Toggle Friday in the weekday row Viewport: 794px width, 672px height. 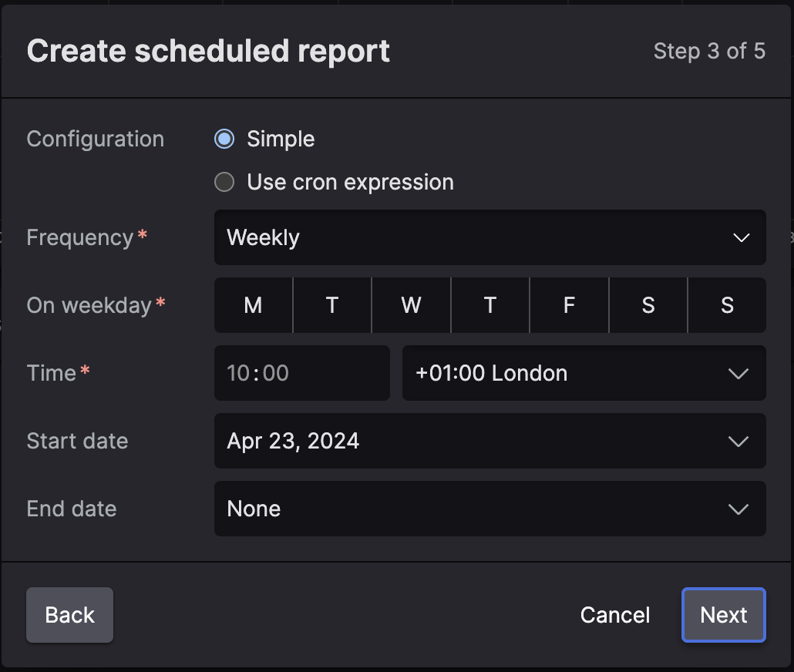[x=569, y=305]
